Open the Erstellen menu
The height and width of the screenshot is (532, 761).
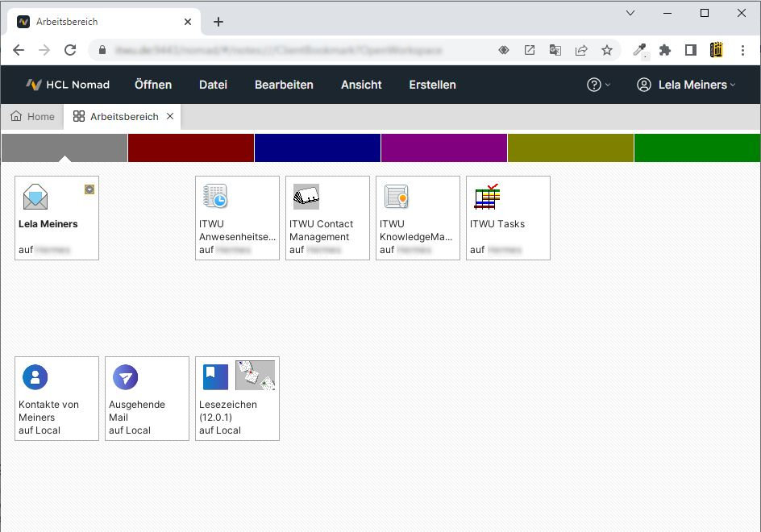pyautogui.click(x=432, y=85)
